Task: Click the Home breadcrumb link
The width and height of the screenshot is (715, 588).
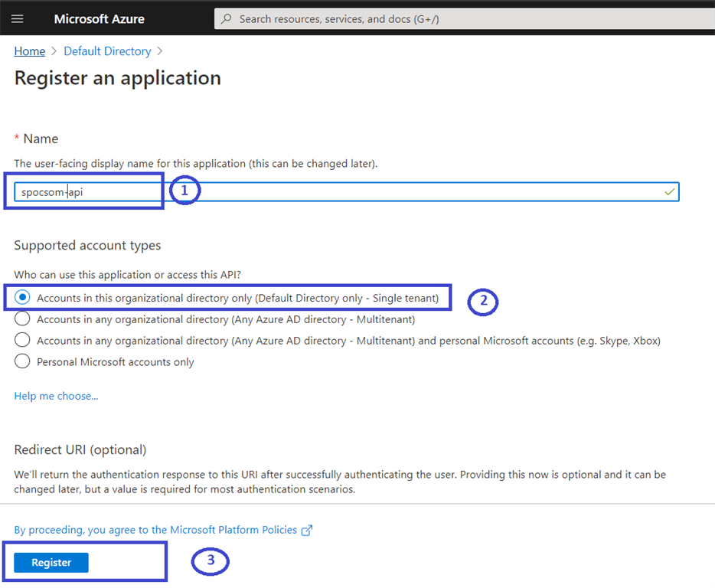Action: coord(29,51)
